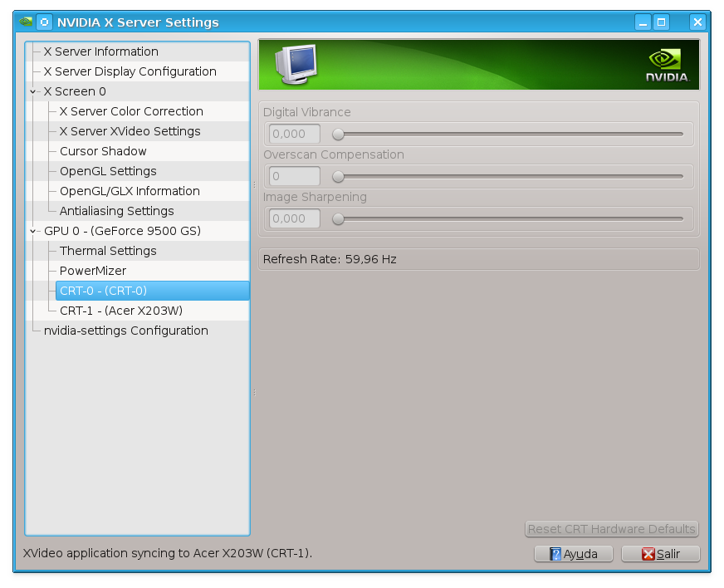Image resolution: width=724 pixels, height=588 pixels.
Task: Open nvidia-settings Configuration
Action: tap(125, 331)
